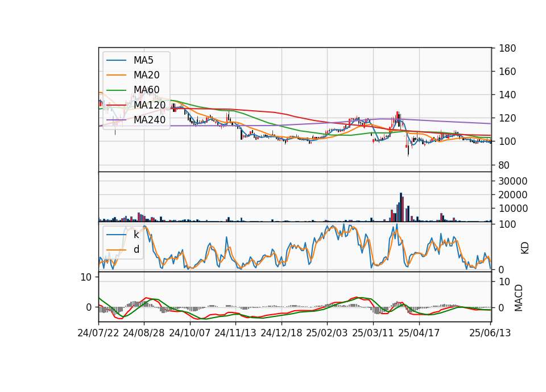Click the 180 price axis label

coord(507,48)
